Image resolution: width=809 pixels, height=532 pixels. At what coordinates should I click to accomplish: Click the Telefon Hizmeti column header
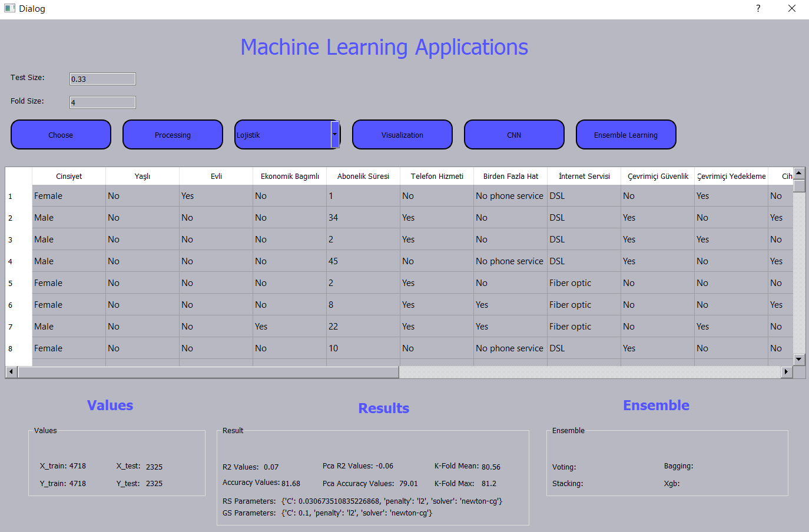(437, 176)
